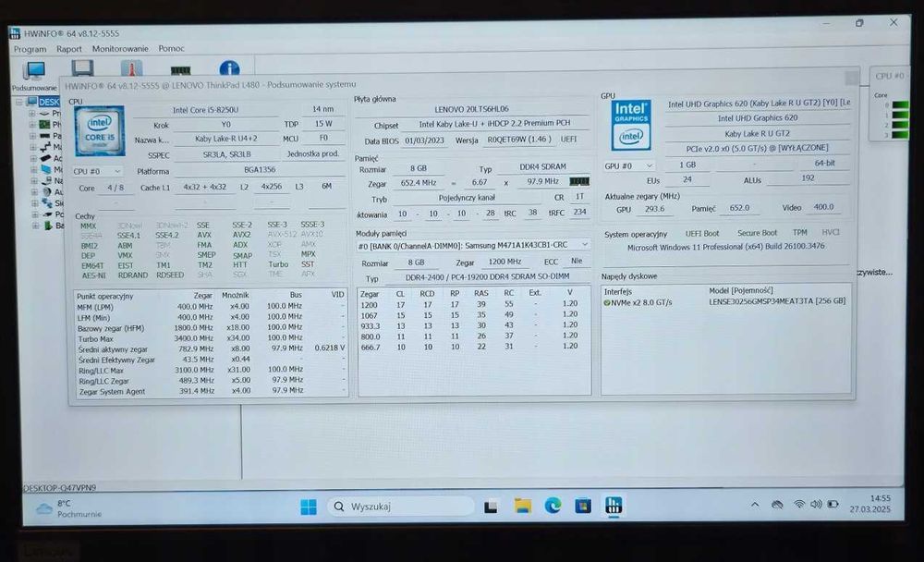This screenshot has width=924, height=562.
Task: Click the CPU #0 core usage bars panel
Action: point(889,104)
